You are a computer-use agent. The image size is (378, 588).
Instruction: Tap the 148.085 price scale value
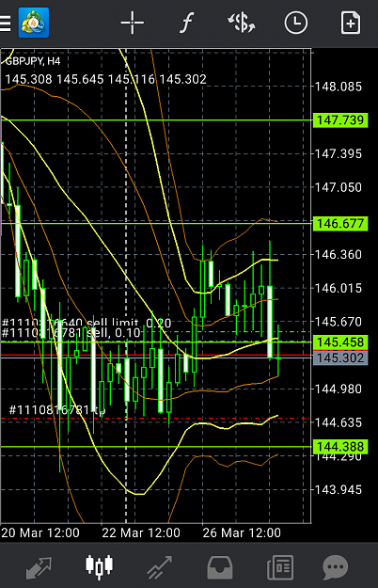coord(339,87)
